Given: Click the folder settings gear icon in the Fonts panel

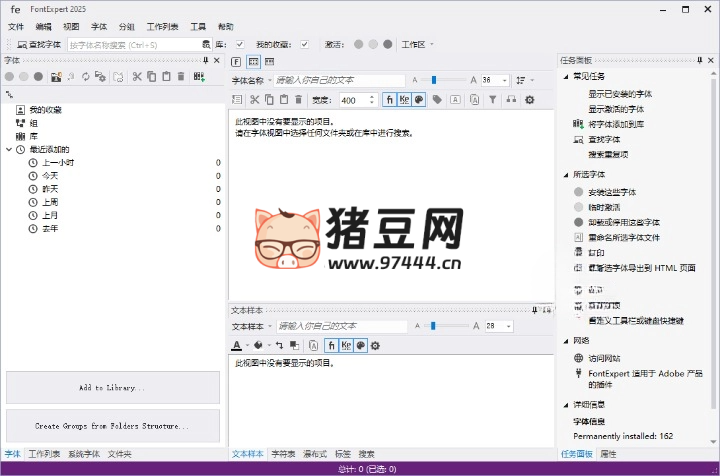Looking at the screenshot, I should click(x=100, y=77).
